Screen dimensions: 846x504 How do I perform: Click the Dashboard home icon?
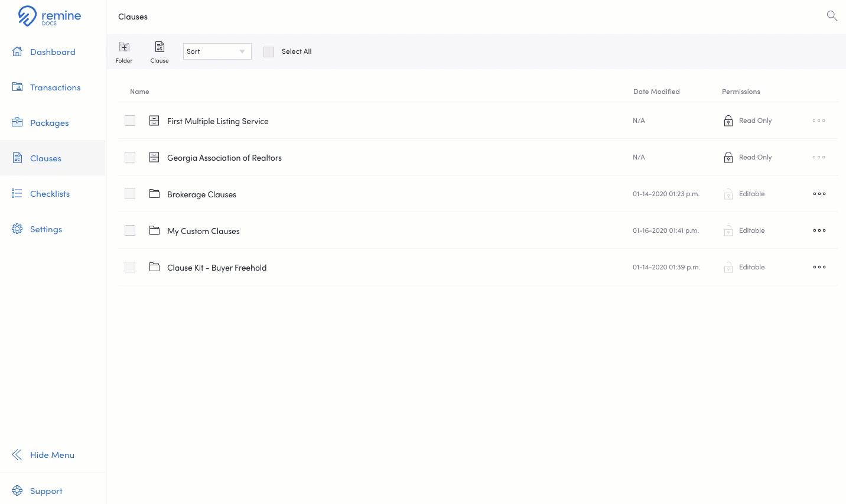(x=17, y=51)
